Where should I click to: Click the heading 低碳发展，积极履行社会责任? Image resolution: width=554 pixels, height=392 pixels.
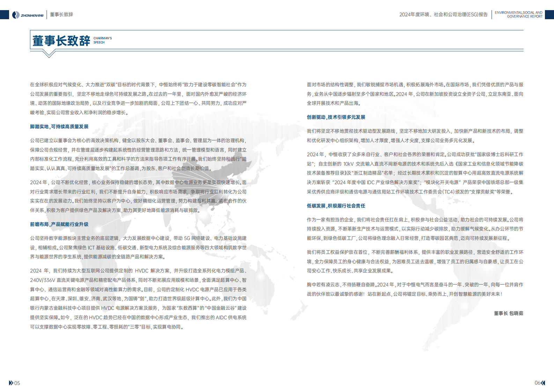(336, 206)
